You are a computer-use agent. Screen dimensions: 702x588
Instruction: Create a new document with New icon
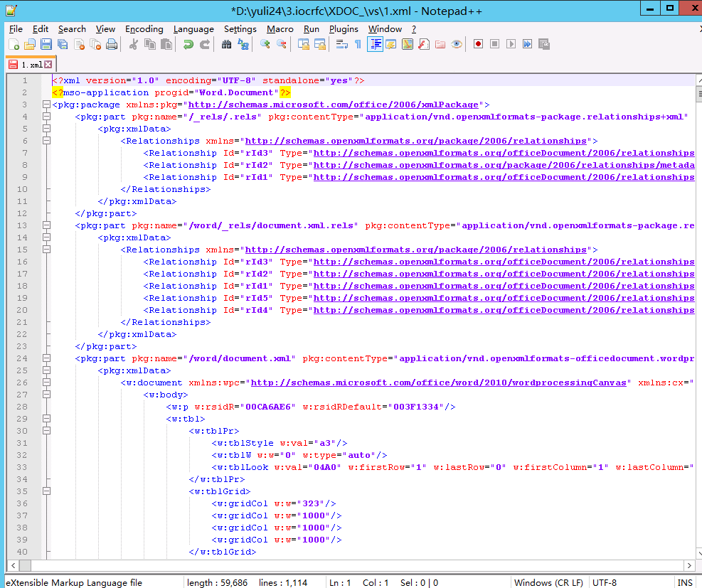[x=14, y=44]
